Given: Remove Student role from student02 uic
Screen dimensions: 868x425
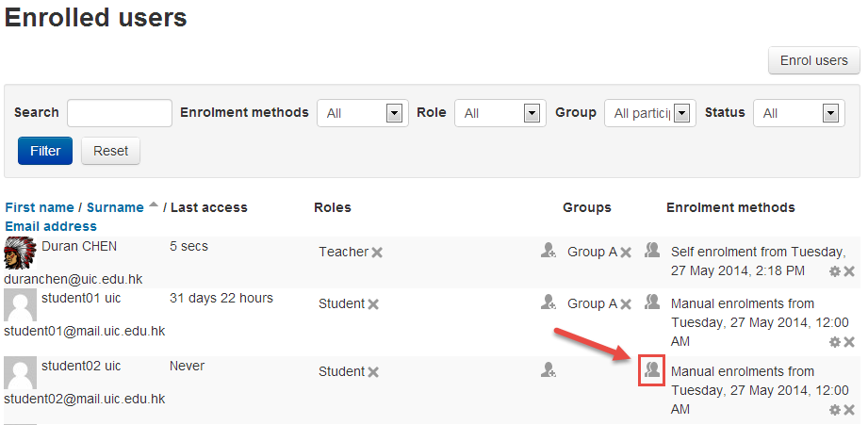Looking at the screenshot, I should pyautogui.click(x=373, y=372).
